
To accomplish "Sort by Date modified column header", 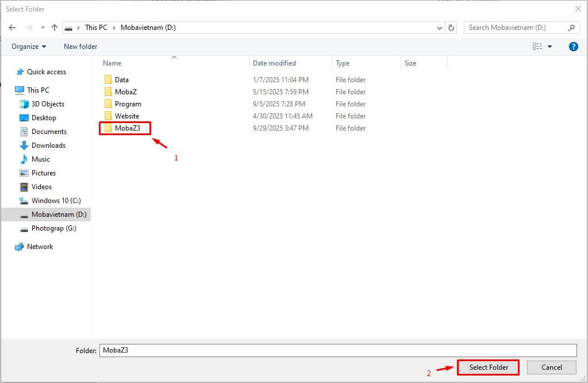I will [x=274, y=63].
